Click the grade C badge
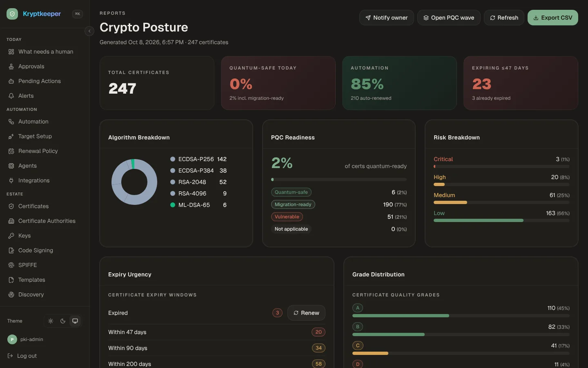This screenshot has width=588, height=368. click(x=358, y=346)
